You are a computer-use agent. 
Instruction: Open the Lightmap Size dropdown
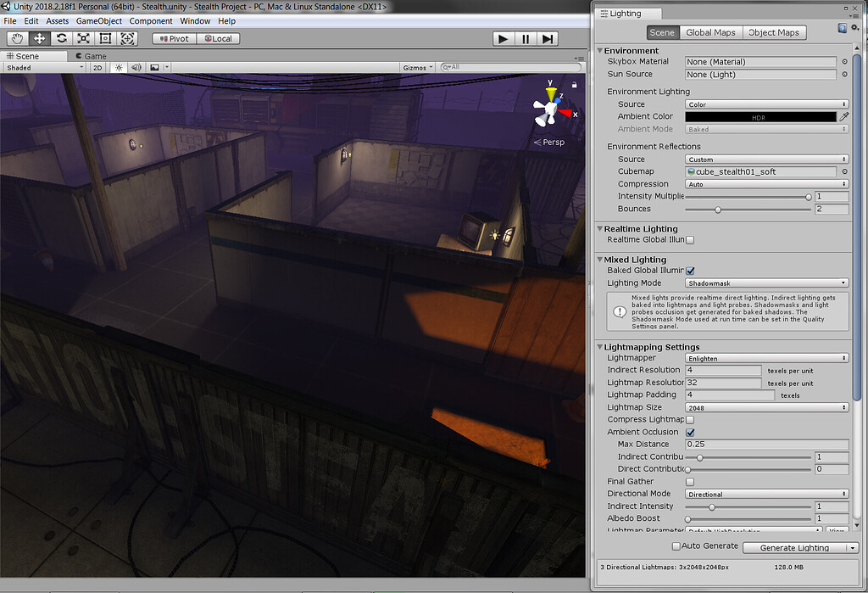coord(767,407)
